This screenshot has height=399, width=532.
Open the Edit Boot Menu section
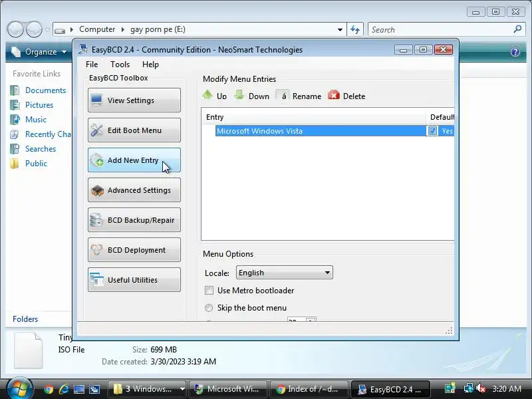point(134,130)
